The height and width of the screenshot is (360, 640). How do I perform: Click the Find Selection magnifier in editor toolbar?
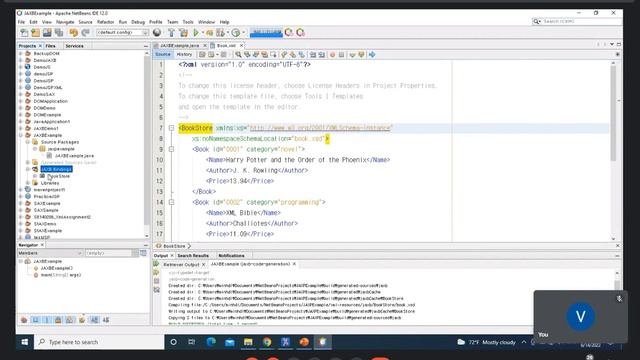pyautogui.click(x=238, y=55)
